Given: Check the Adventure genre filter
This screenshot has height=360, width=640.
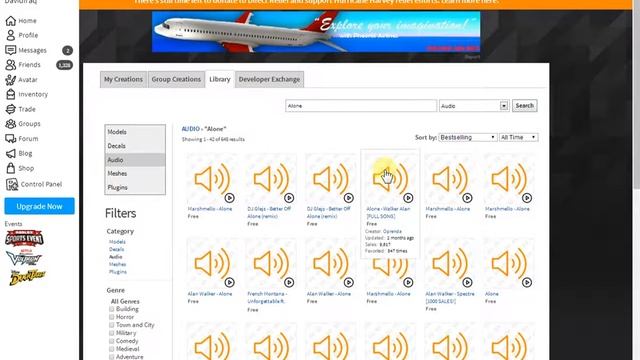Looking at the screenshot, I should 111,357.
